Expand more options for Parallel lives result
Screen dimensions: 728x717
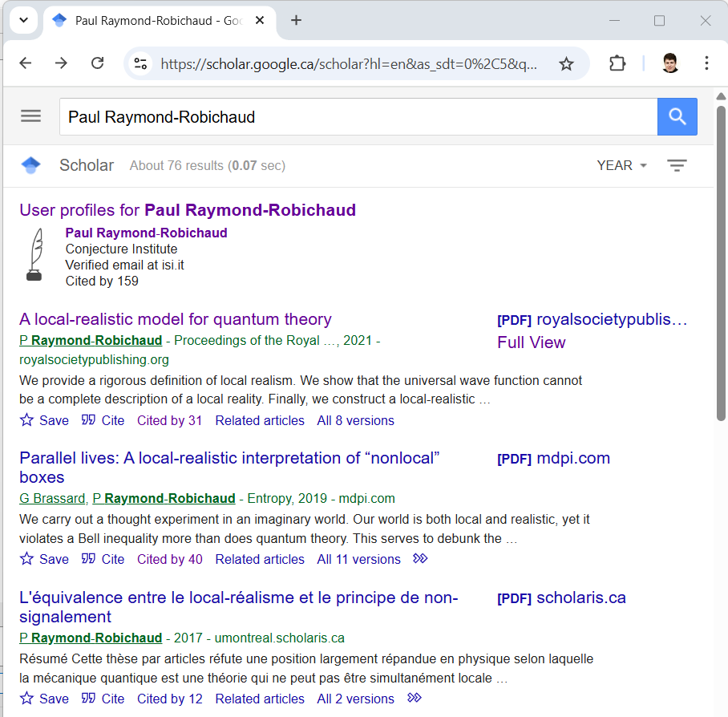click(420, 559)
